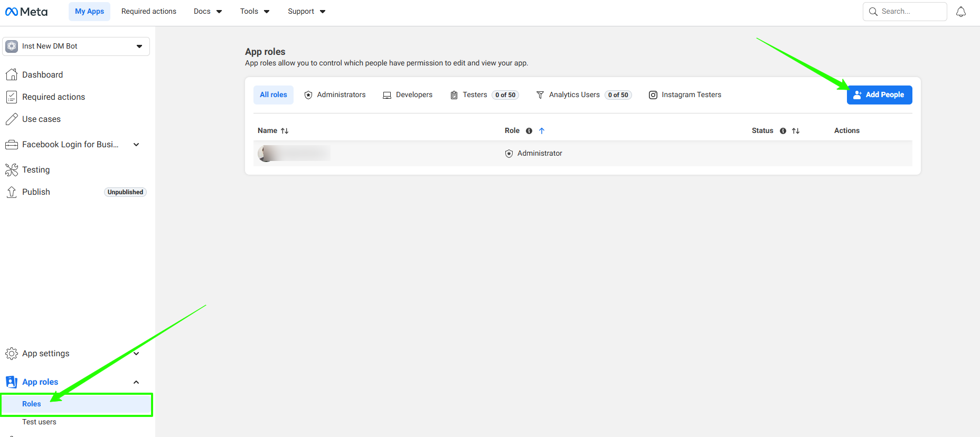980x437 pixels.
Task: Expand the Facebook Login for Business section
Action: pos(136,145)
